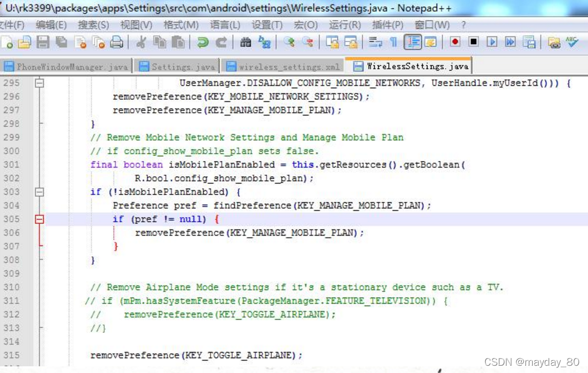Click "KEY_TOGGLE_AIRPLANE" on line 315
588x373 pixels.
point(238,355)
